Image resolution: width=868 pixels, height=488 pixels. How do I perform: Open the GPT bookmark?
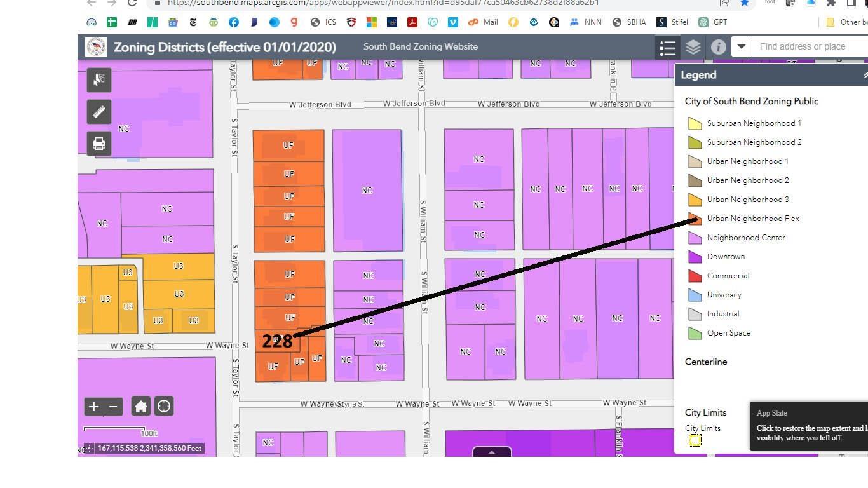click(x=713, y=22)
